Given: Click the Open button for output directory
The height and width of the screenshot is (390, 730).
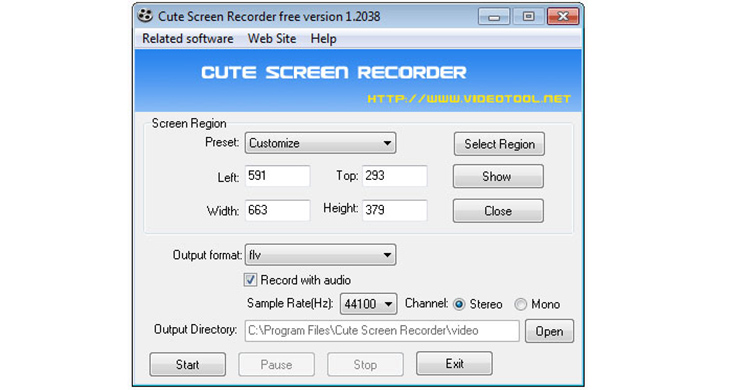Looking at the screenshot, I should point(549,331).
